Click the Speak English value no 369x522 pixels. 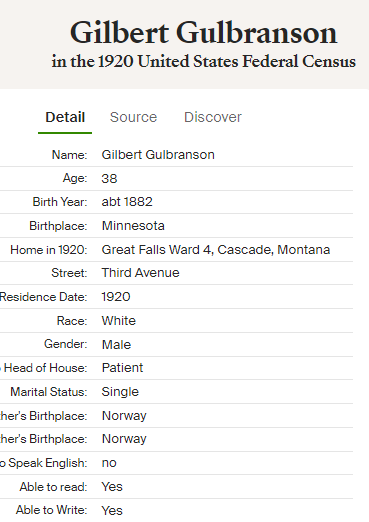coord(109,463)
